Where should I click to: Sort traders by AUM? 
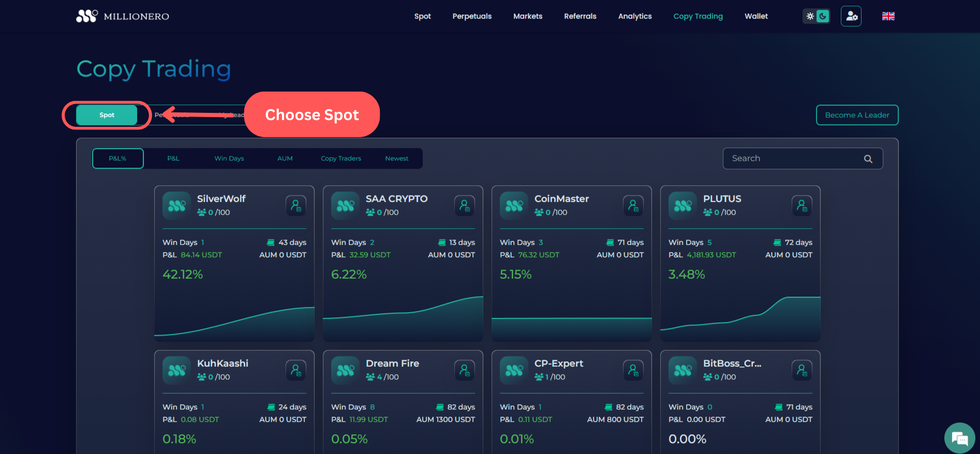[x=285, y=158]
